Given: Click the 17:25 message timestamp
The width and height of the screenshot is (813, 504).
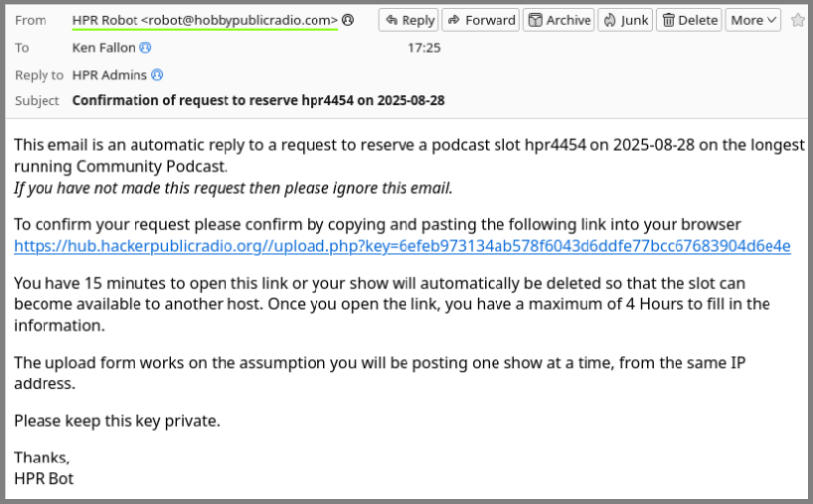Looking at the screenshot, I should [424, 47].
